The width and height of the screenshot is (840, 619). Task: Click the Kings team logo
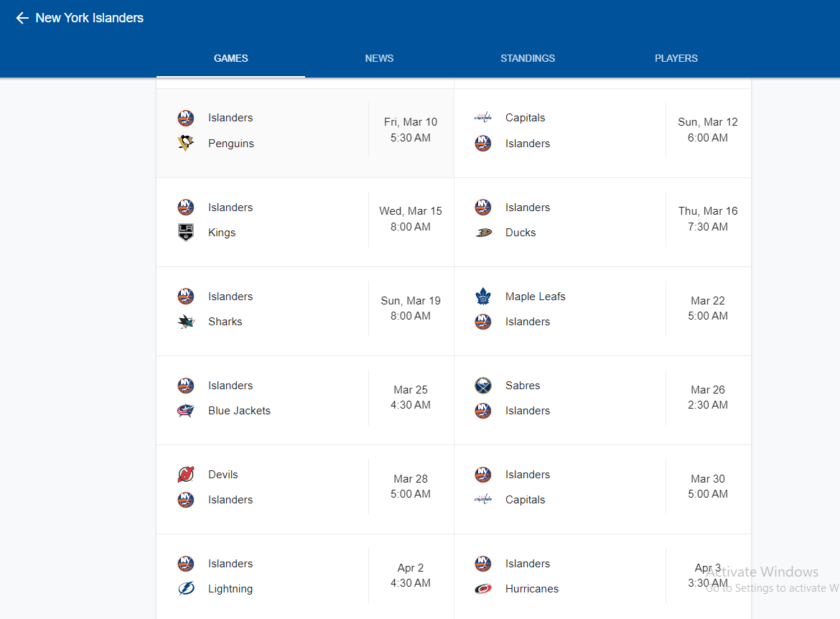click(x=186, y=233)
